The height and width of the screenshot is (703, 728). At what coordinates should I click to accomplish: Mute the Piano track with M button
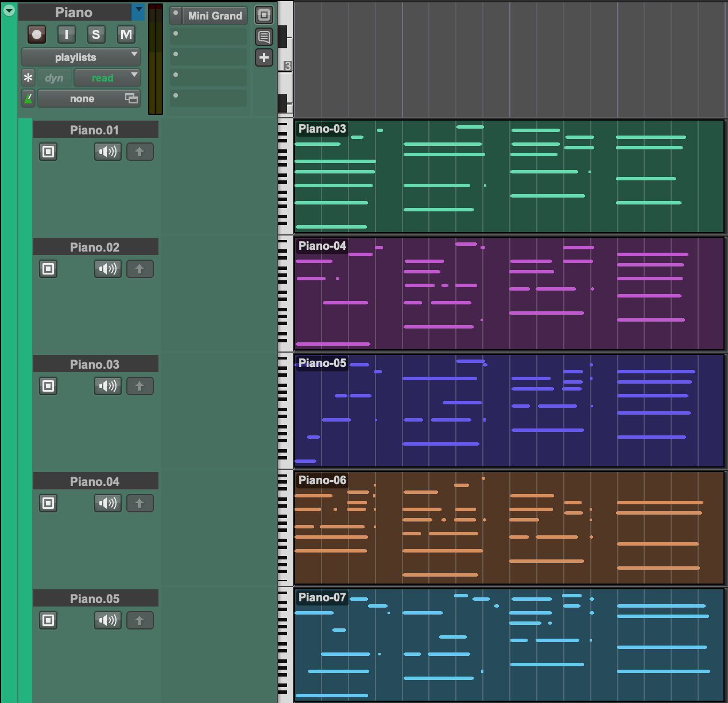point(126,34)
